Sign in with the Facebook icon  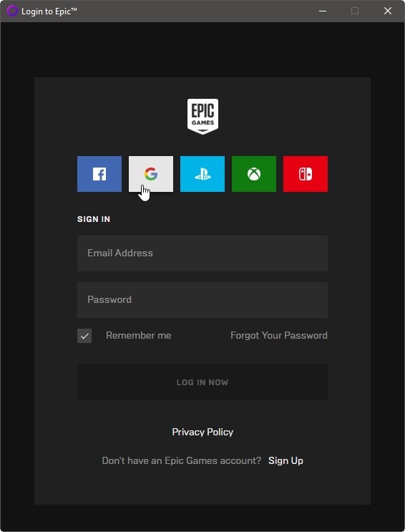coord(99,174)
